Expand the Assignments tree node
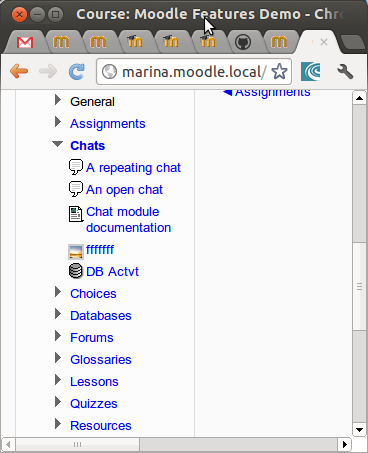 pos(58,122)
